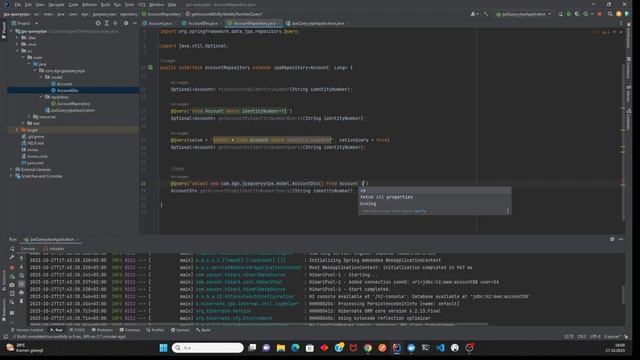The height and width of the screenshot is (360, 640).
Task: Switch to Account.java editor tab
Action: point(160,23)
